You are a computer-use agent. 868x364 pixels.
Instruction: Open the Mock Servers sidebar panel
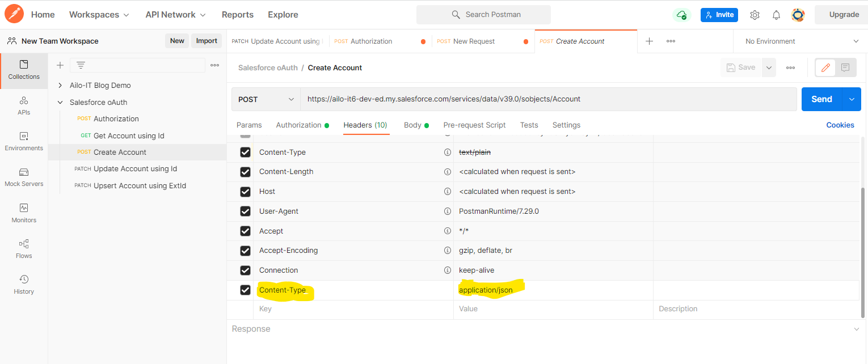[x=24, y=177]
